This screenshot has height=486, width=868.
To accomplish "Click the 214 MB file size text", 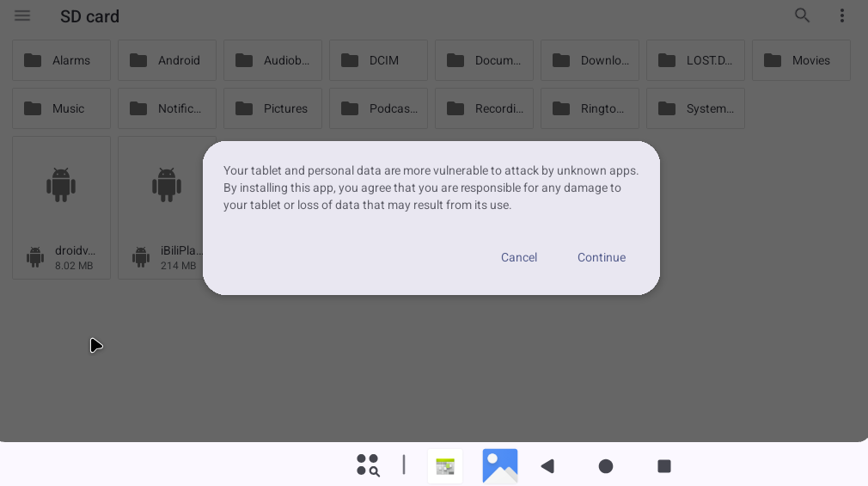I will point(178,266).
